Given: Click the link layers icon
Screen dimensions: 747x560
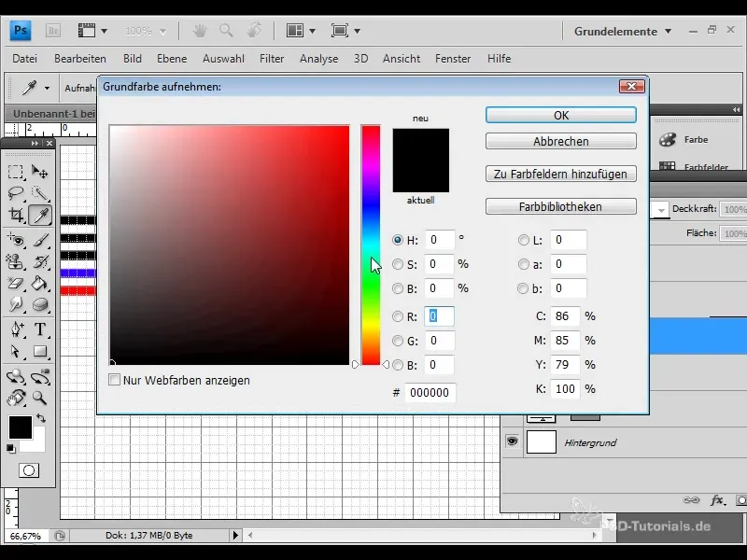Looking at the screenshot, I should point(691,500).
